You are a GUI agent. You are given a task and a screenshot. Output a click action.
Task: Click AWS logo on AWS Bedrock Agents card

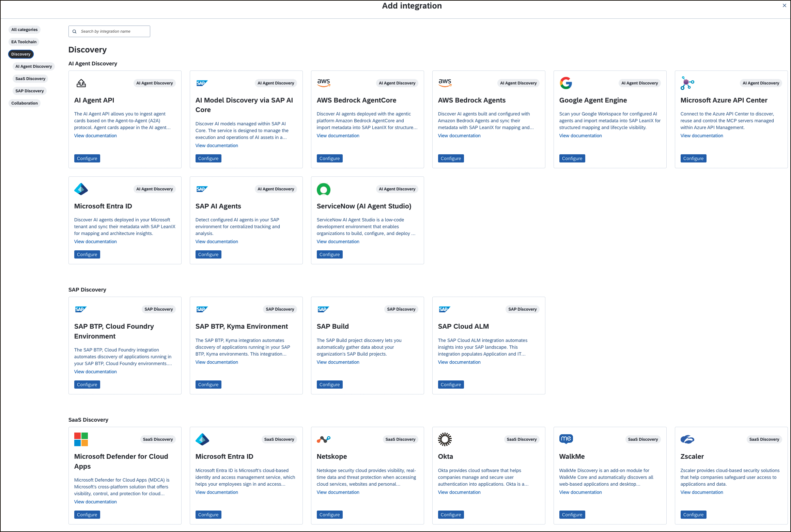pos(445,83)
